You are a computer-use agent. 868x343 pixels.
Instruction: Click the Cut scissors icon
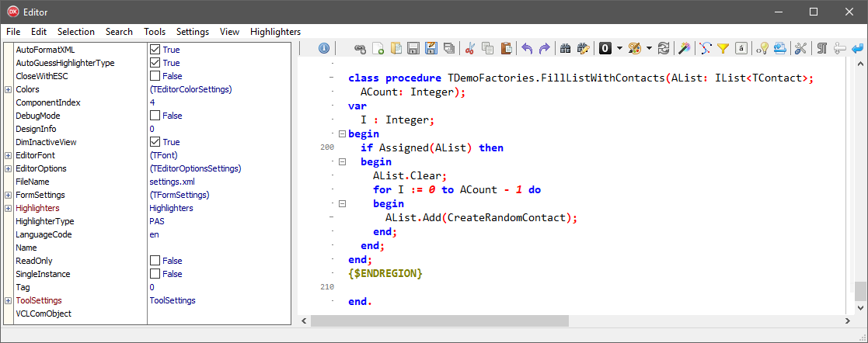(470, 48)
